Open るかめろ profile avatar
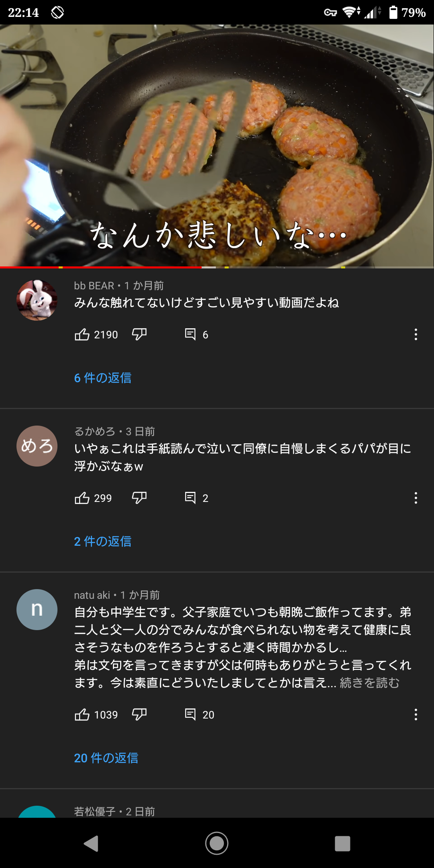 pyautogui.click(x=37, y=446)
